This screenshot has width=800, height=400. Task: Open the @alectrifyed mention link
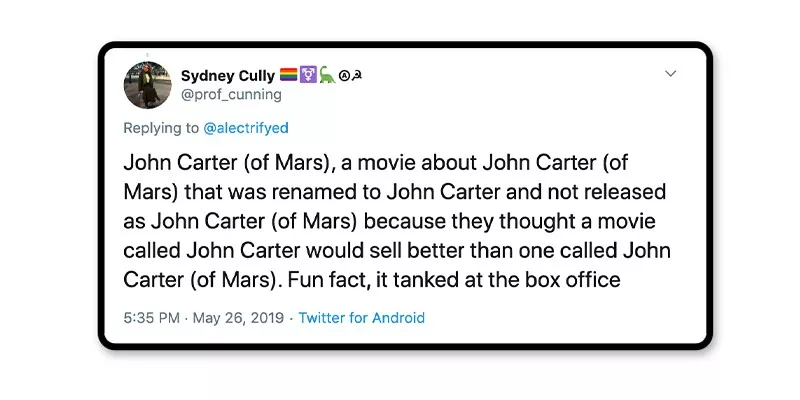pyautogui.click(x=247, y=128)
